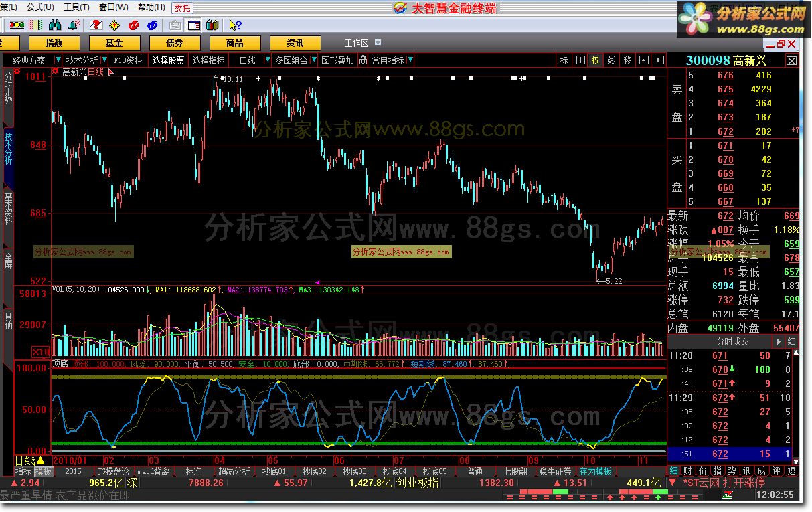Switch to the 资讯 category tab
The width and height of the screenshot is (812, 512).
(x=295, y=43)
